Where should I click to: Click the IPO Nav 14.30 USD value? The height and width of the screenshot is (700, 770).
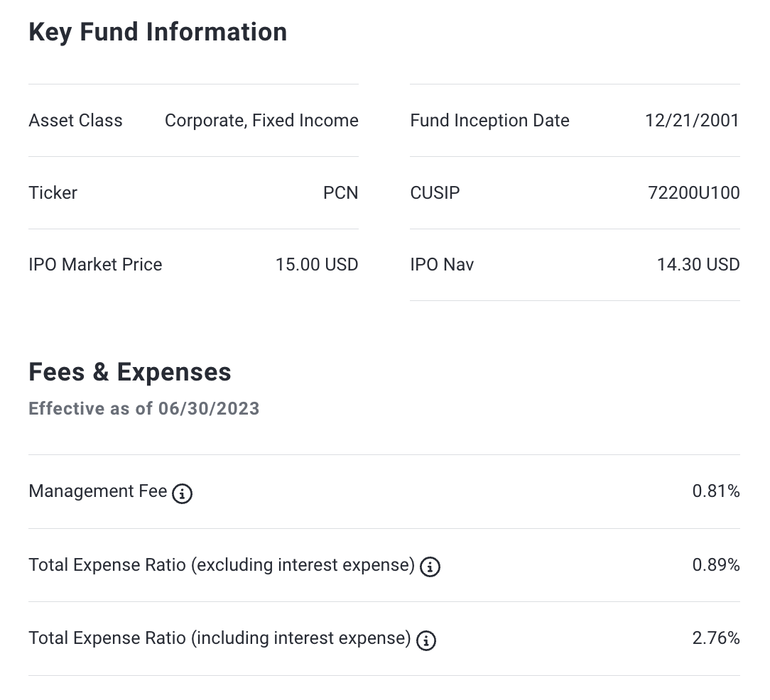click(x=698, y=265)
